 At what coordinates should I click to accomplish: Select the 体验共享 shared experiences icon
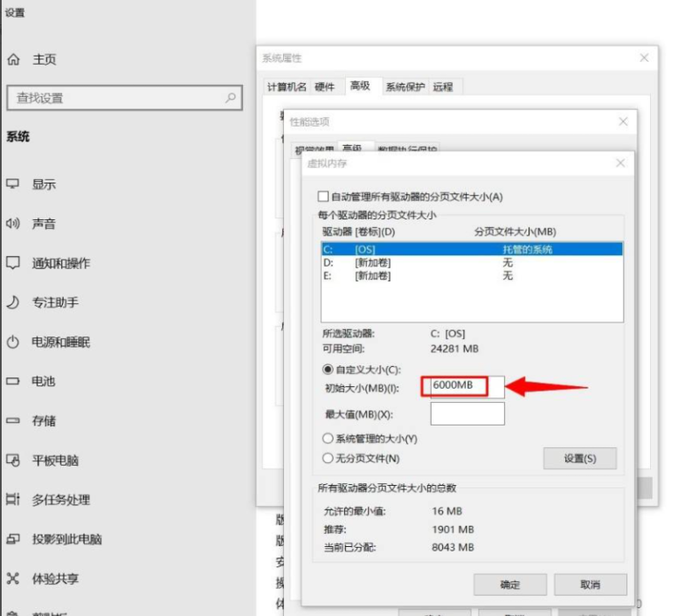point(12,578)
